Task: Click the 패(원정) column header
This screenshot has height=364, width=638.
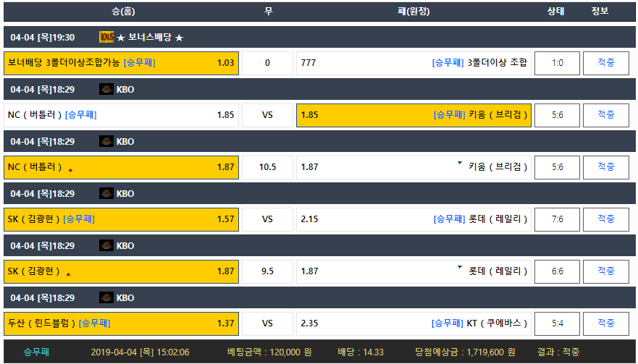Action: 414,12
